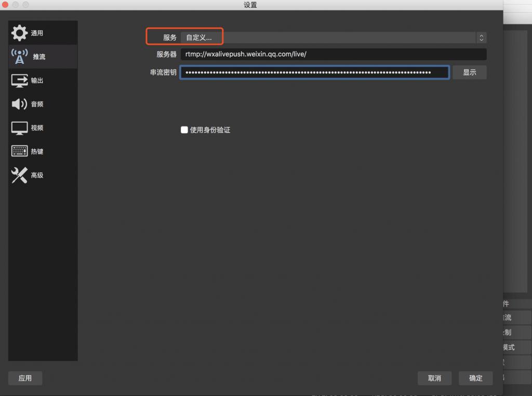Click the 确定 confirm button
The width and height of the screenshot is (532, 396).
[476, 378]
